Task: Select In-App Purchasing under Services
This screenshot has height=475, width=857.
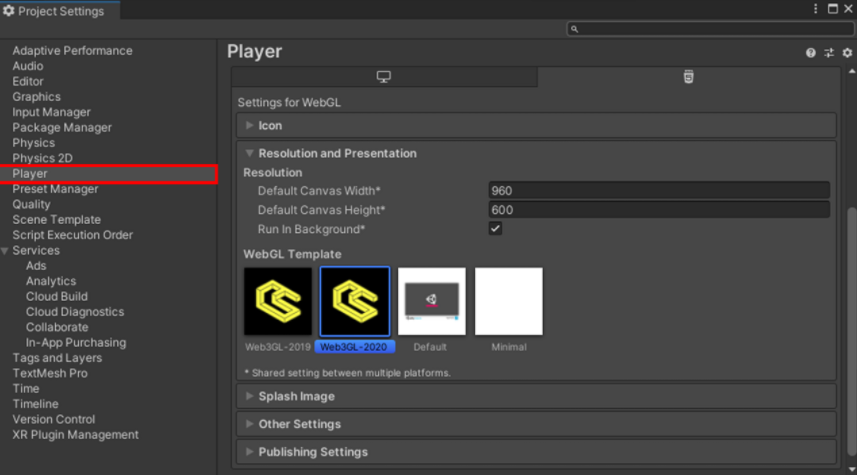Action: pyautogui.click(x=76, y=342)
